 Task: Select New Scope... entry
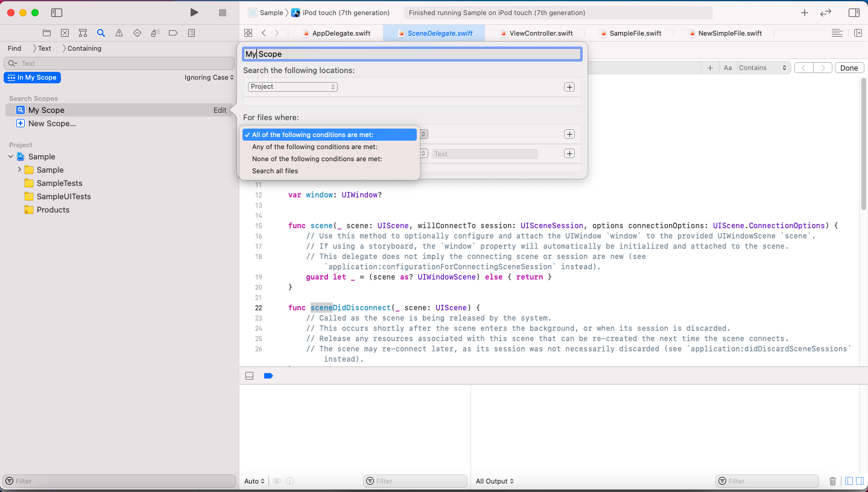pyautogui.click(x=52, y=123)
